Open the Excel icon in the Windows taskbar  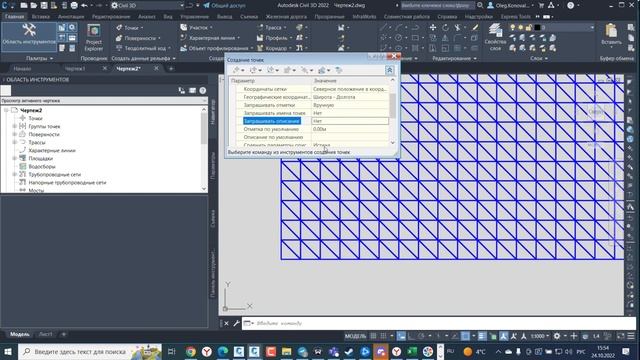412,351
